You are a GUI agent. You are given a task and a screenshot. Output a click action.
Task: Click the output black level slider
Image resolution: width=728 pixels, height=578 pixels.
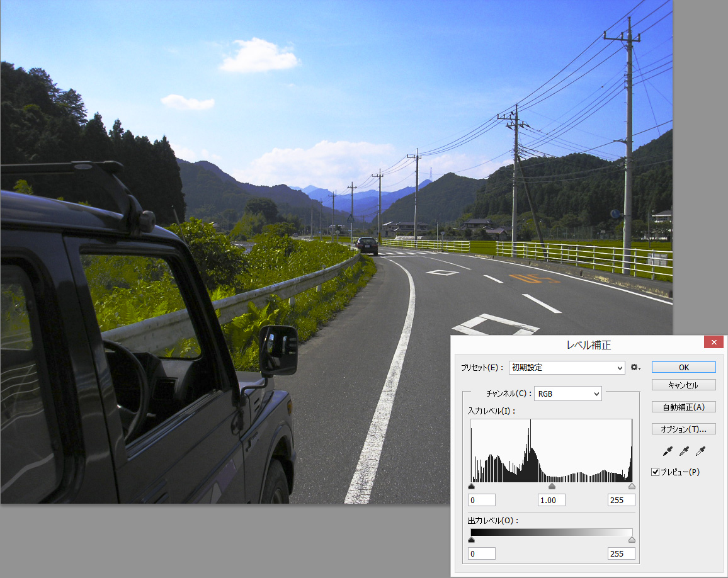coord(471,540)
